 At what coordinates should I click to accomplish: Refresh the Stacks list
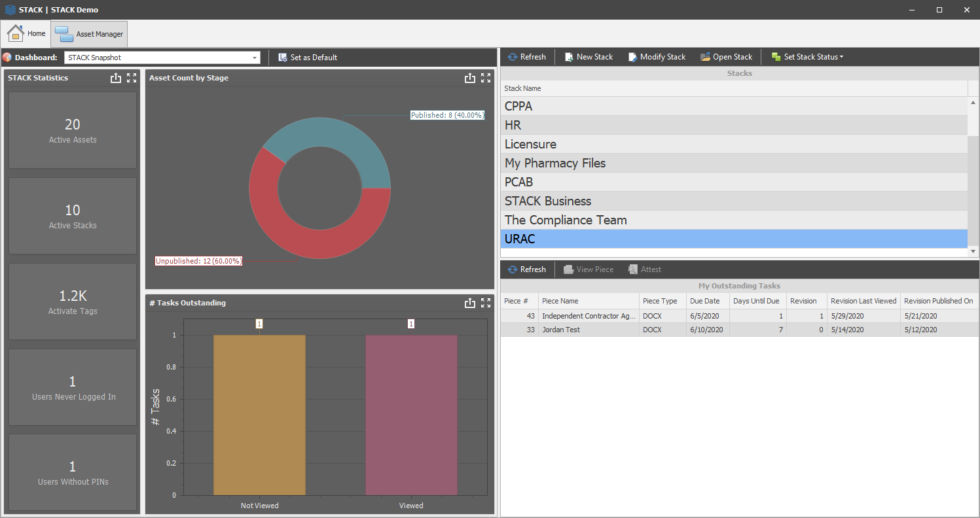526,57
